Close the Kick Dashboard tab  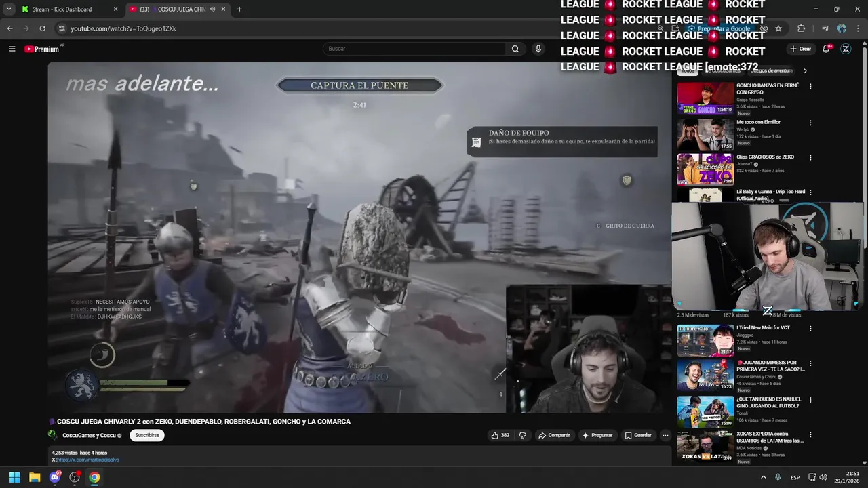click(115, 9)
